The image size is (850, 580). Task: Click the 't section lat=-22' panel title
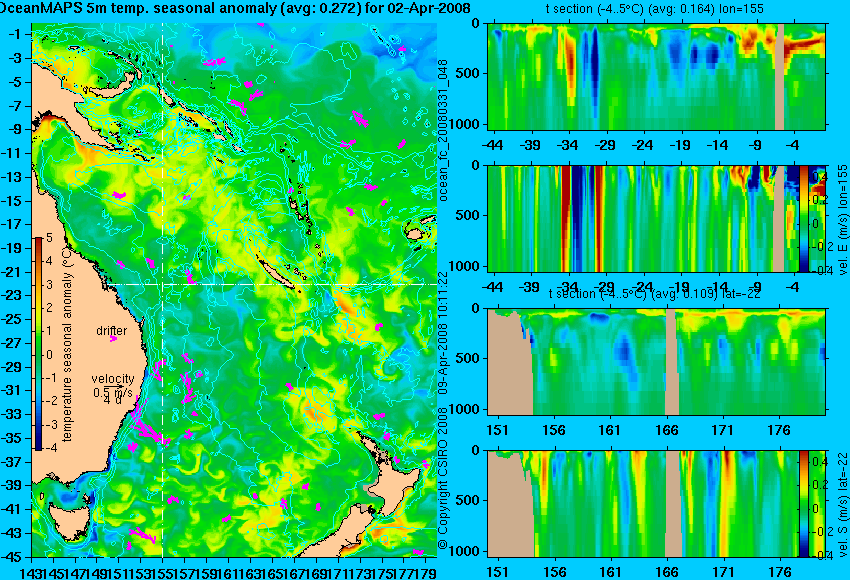click(x=654, y=294)
